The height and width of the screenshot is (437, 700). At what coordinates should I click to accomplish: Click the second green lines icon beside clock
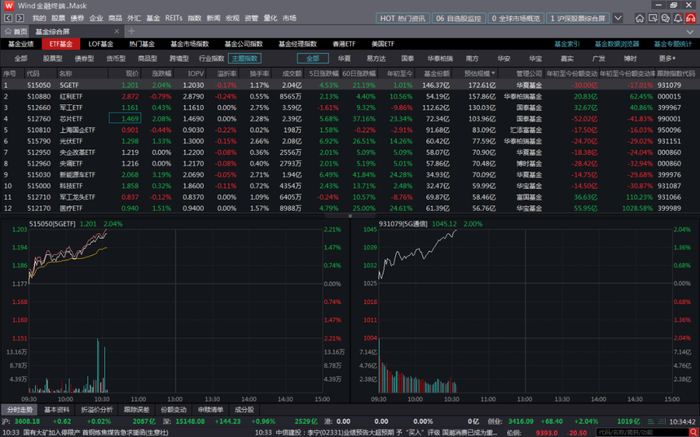[661, 421]
